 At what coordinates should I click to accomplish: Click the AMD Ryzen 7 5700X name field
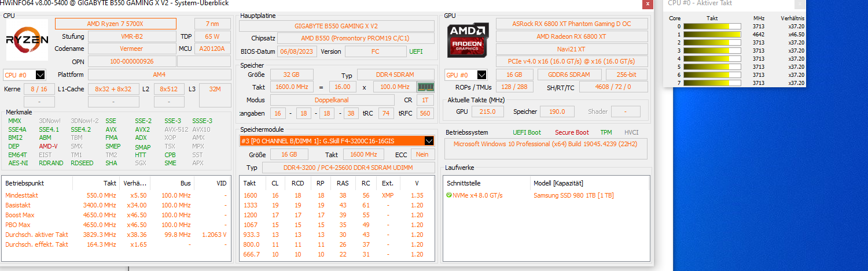point(116,24)
